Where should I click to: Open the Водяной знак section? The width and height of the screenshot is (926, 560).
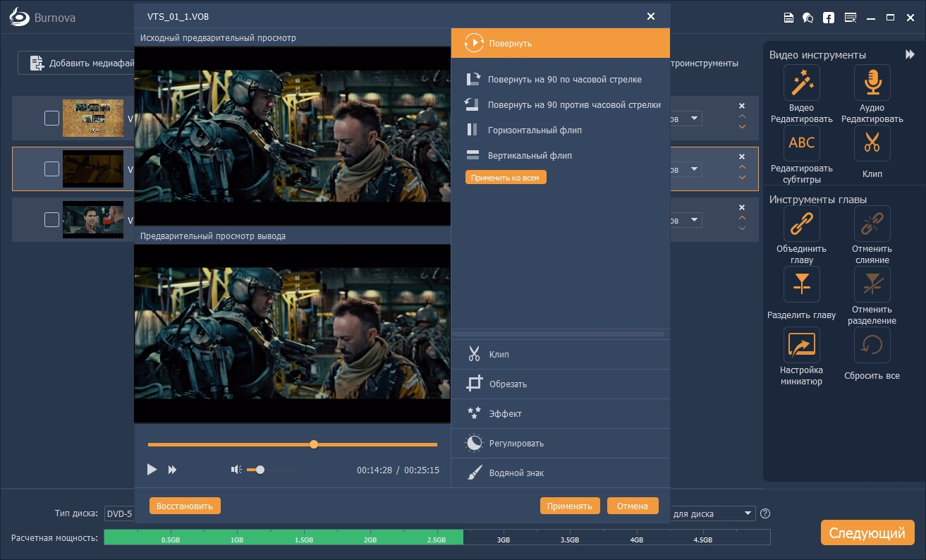pyautogui.click(x=560, y=473)
